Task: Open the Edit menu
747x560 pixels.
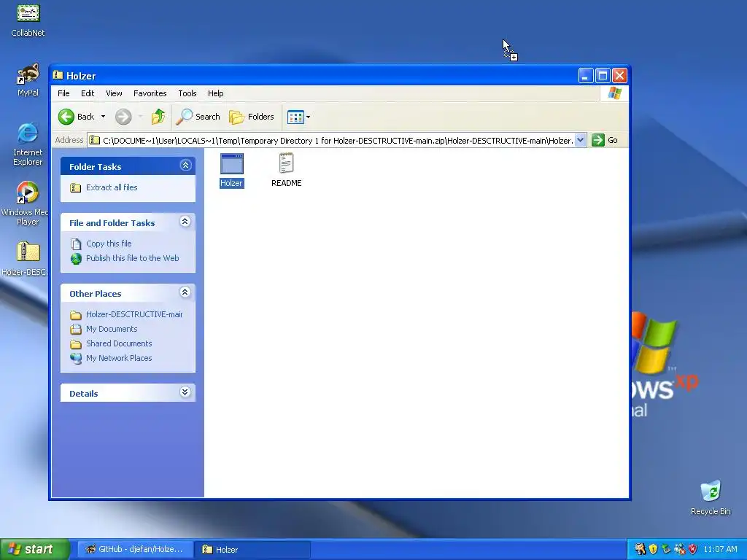Action: (x=88, y=93)
